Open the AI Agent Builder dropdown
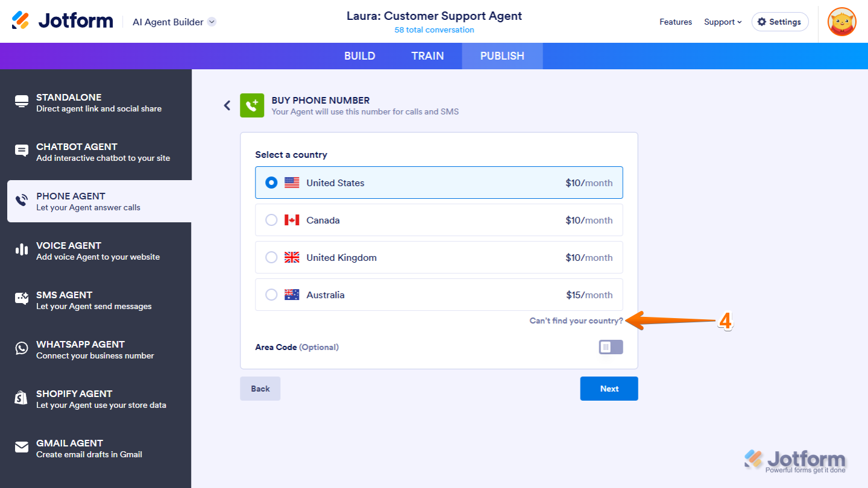The image size is (868, 488). pos(212,22)
